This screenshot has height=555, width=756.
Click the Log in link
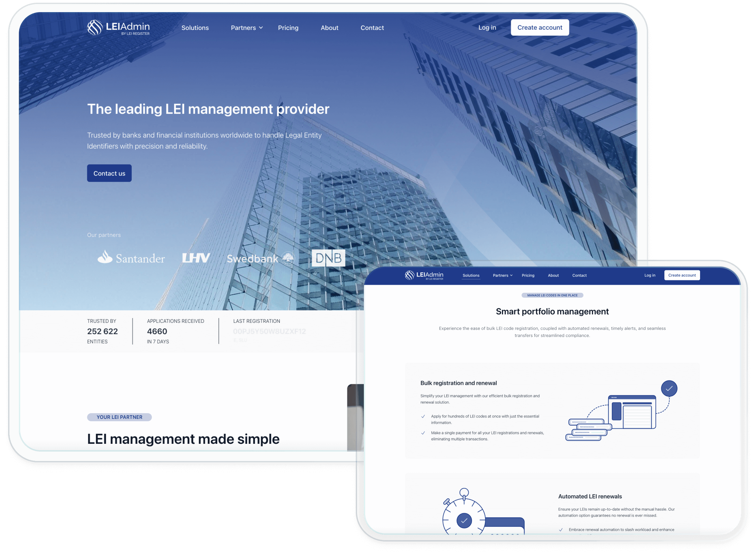point(487,28)
